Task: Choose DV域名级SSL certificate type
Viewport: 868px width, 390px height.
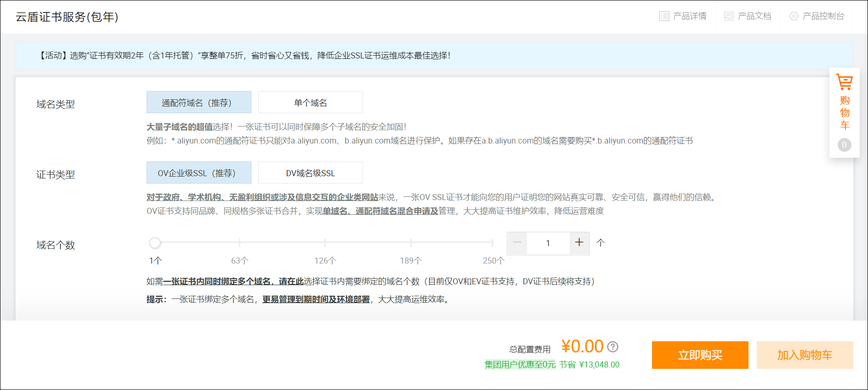Action: coord(311,172)
